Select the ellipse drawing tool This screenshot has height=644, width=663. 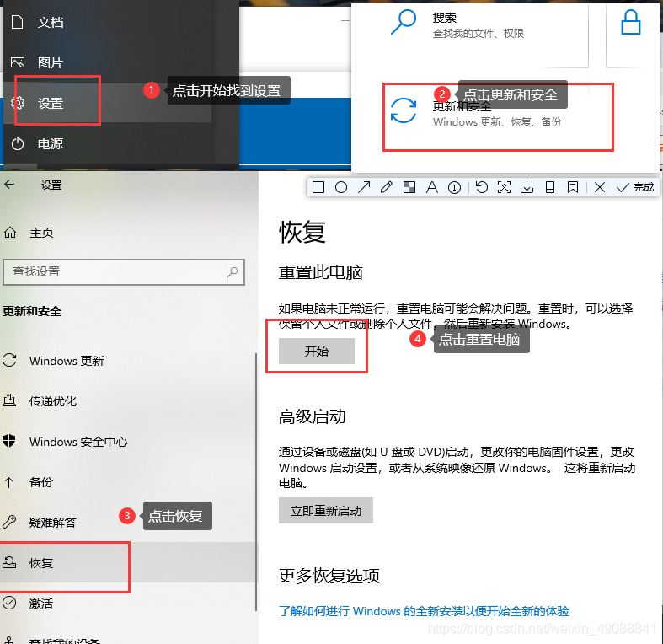tap(341, 187)
